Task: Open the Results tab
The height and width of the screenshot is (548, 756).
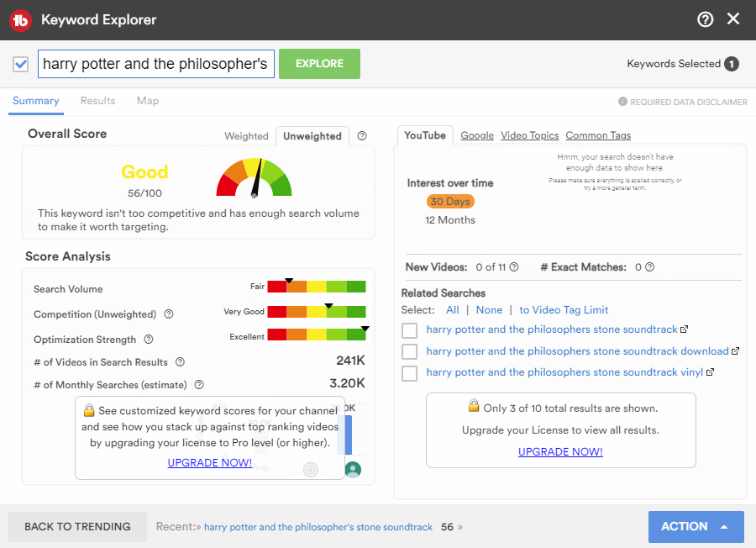Action: click(98, 101)
